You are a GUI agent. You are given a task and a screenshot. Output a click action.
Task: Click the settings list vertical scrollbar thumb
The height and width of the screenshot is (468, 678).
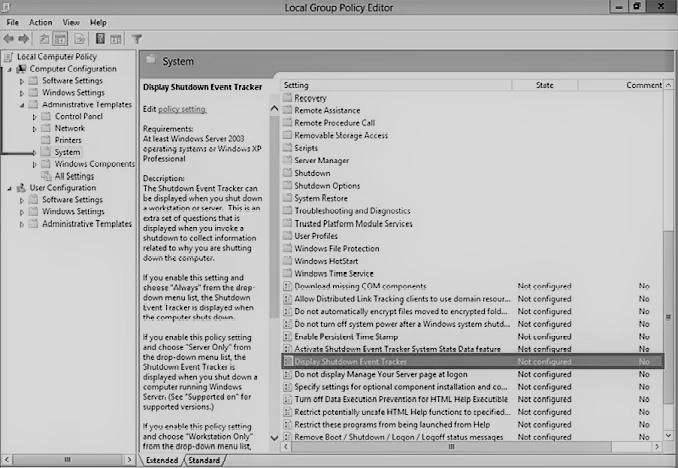pyautogui.click(x=668, y=317)
